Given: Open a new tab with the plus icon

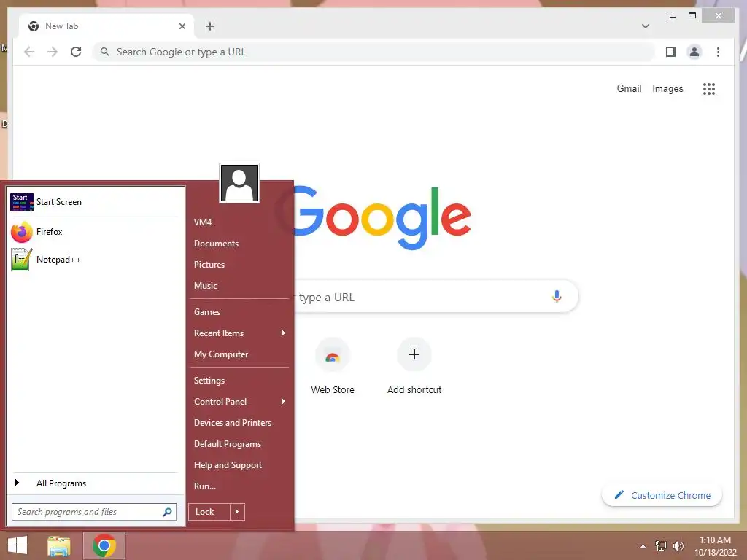Looking at the screenshot, I should pyautogui.click(x=210, y=26).
